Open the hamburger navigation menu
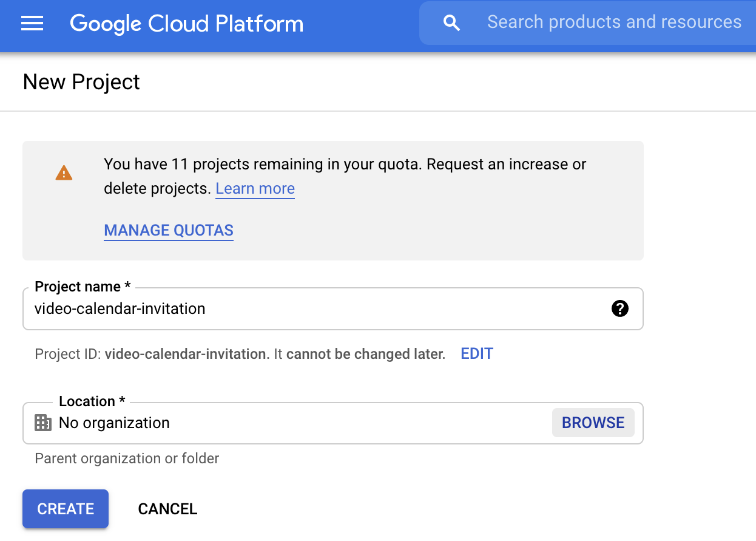Viewport: 756px width, 541px height. 32,24
